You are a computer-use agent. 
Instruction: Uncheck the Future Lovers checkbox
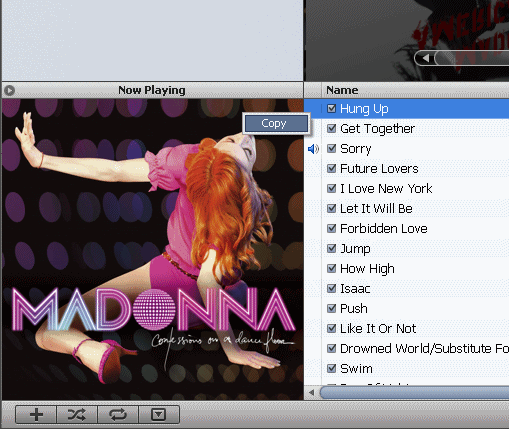pyautogui.click(x=331, y=168)
